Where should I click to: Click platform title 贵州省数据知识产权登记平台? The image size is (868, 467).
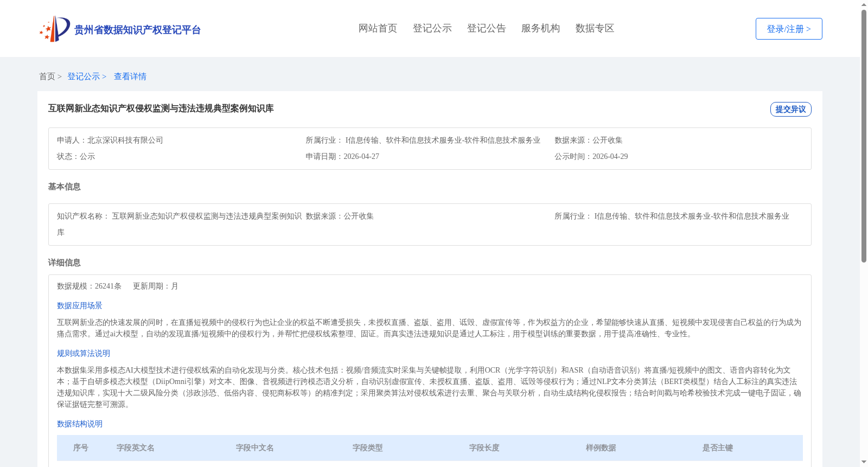point(137,30)
